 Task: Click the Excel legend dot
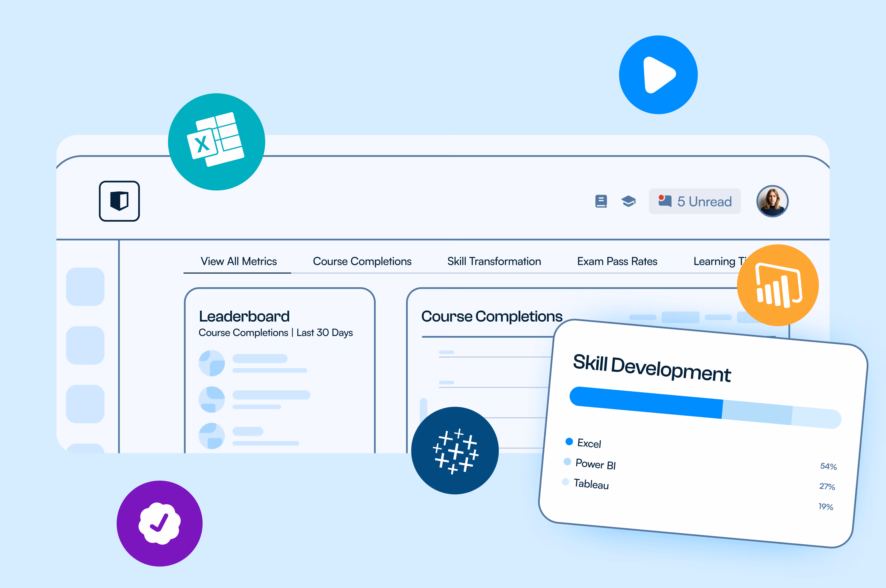coord(569,441)
